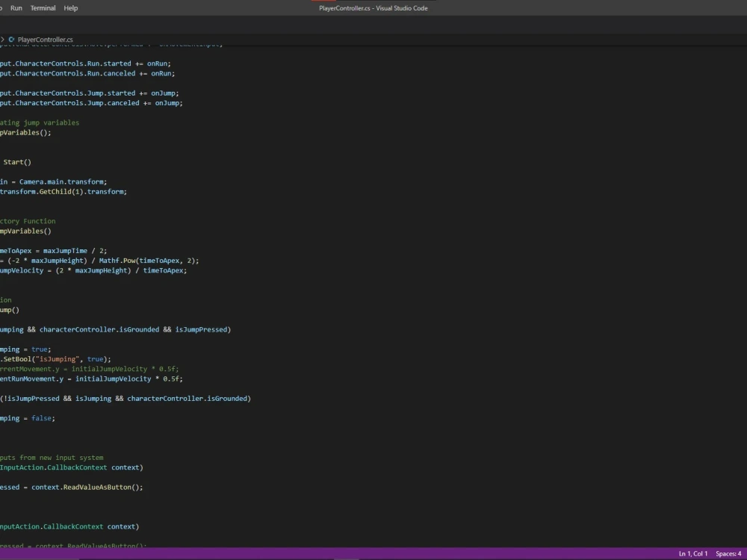Image resolution: width=747 pixels, height=560 pixels.
Task: Click !isJumpPressed && isJumping condition line
Action: [125, 398]
